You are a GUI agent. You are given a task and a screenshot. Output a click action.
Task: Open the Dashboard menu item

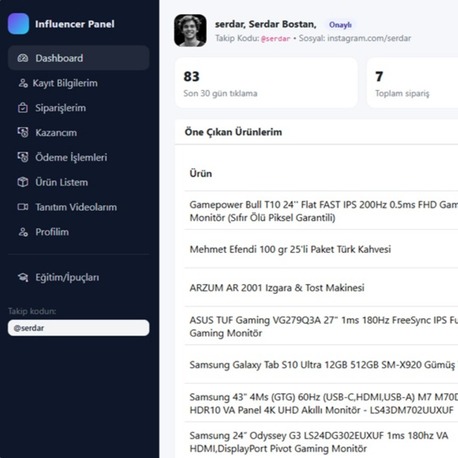79,58
